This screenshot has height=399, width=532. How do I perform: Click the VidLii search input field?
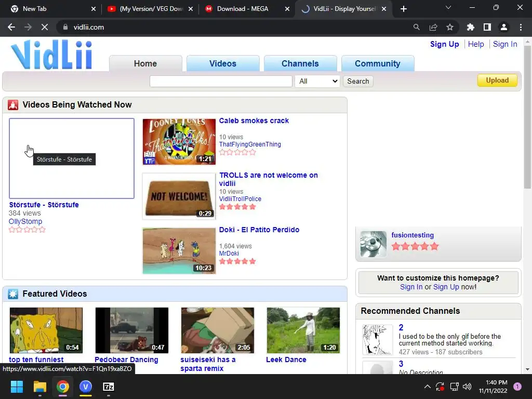click(221, 81)
